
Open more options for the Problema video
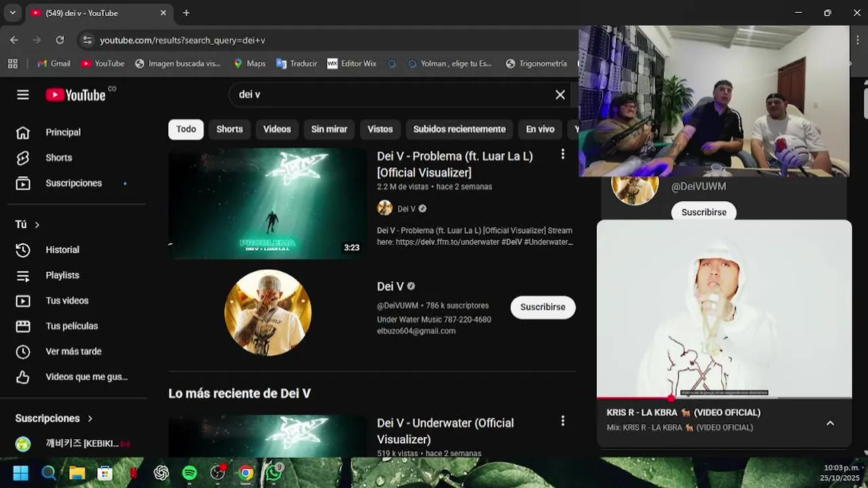pos(562,155)
